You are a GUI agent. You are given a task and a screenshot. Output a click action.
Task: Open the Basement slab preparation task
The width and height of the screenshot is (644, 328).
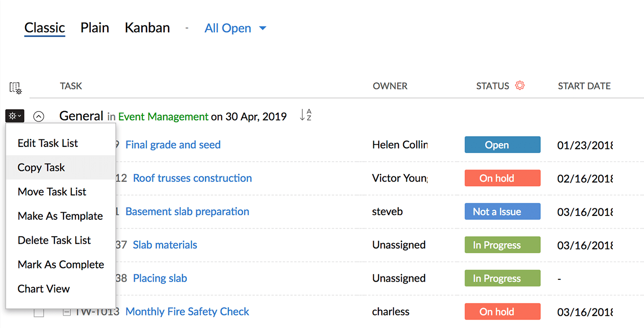tap(187, 212)
